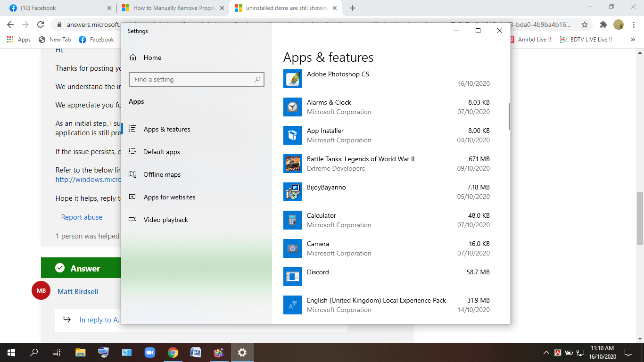Click Chrome back arrow
This screenshot has width=644, height=362.
(x=10, y=25)
